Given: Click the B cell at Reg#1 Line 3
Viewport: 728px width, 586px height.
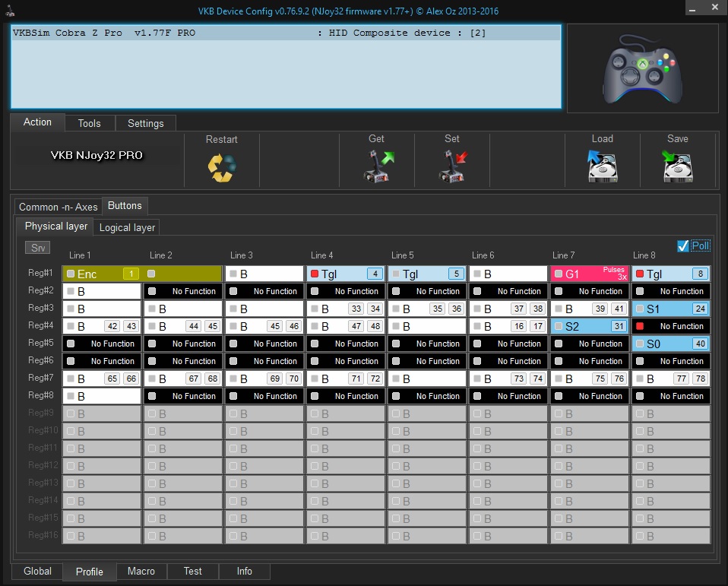Looking at the screenshot, I should (x=264, y=274).
